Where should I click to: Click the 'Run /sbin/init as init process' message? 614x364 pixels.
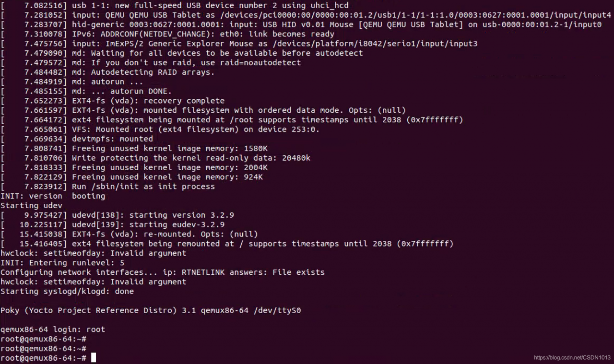[143, 187]
